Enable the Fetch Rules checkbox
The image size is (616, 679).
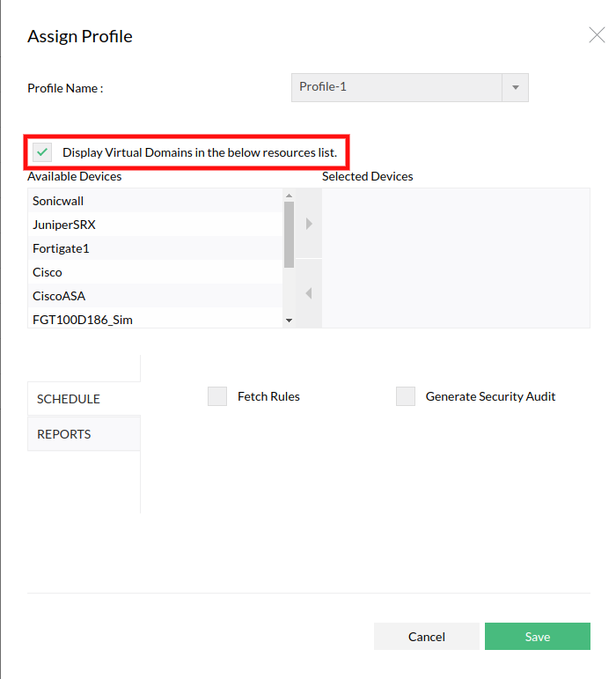[x=217, y=396]
